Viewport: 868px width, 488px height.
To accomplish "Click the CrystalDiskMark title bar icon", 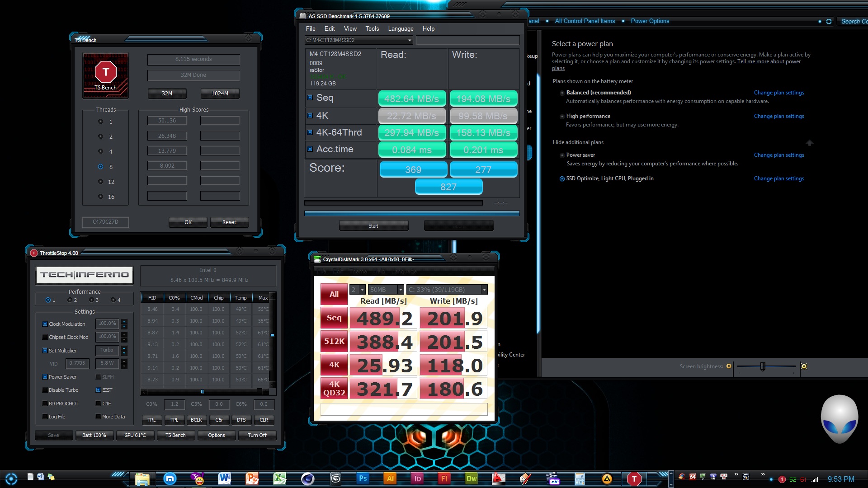I will pos(317,259).
